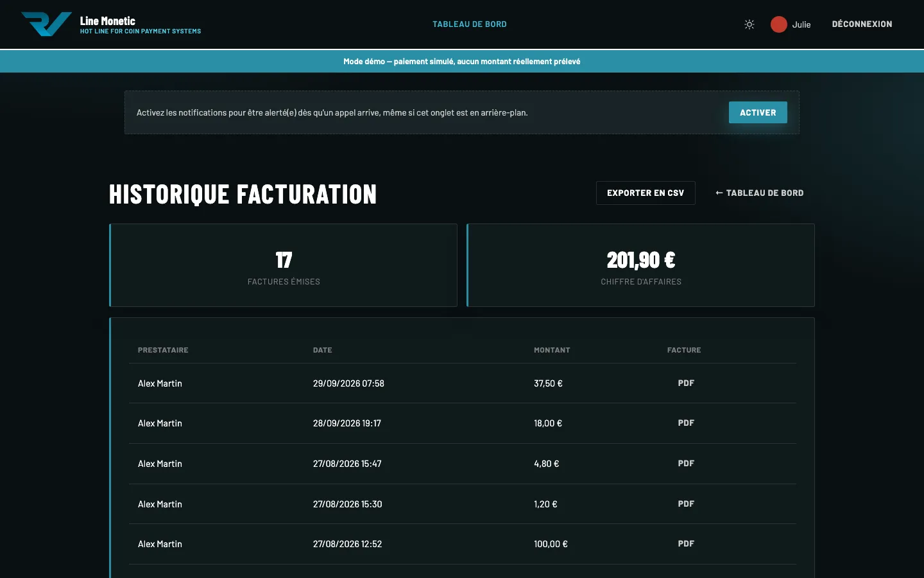Click user name Julie in header
Image resolution: width=924 pixels, height=578 pixels.
tap(801, 24)
